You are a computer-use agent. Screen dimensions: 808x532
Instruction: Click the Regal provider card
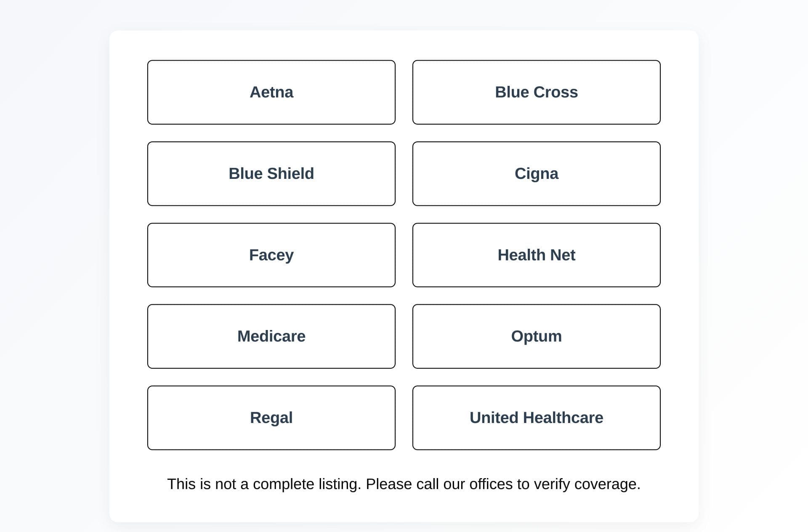(271, 418)
